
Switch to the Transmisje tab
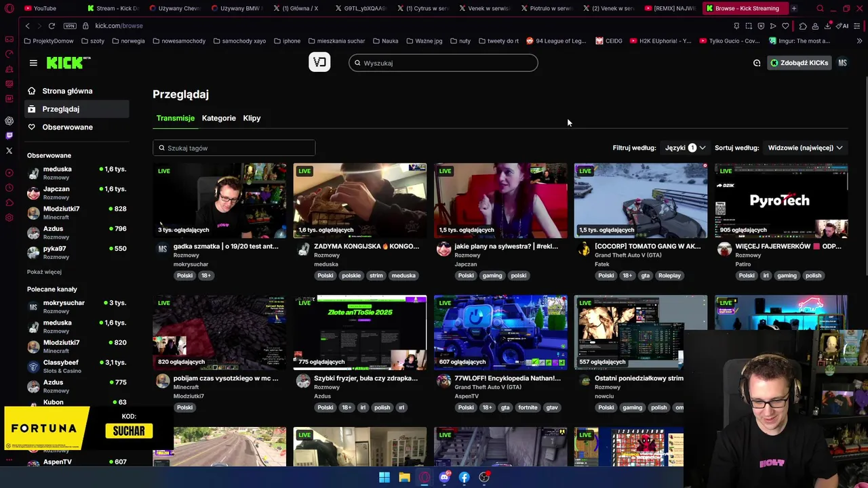(175, 118)
